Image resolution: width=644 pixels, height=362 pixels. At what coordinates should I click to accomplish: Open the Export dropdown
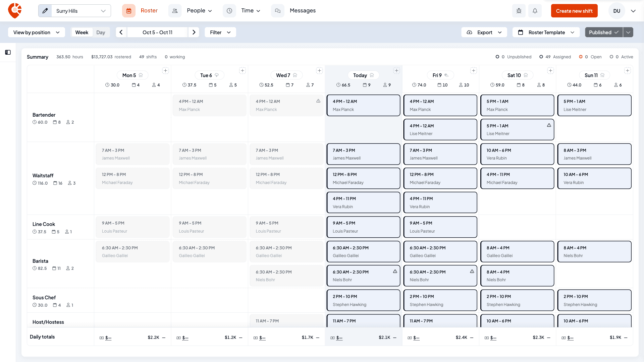pos(484,32)
